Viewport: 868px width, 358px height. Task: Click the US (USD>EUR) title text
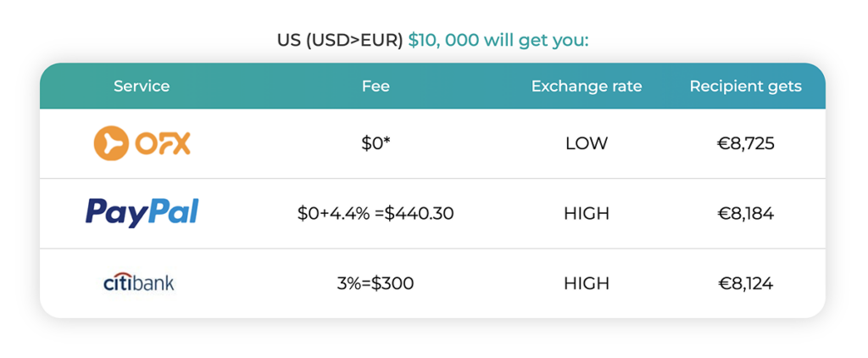click(x=340, y=40)
